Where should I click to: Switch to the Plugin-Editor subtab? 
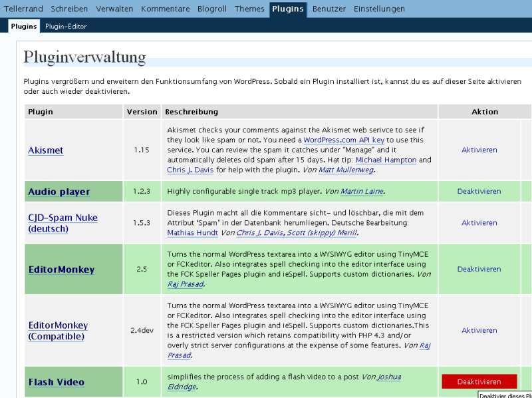(x=66, y=27)
